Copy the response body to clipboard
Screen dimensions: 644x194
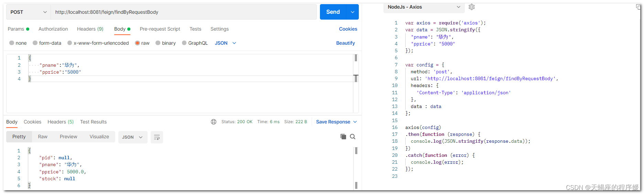coord(343,137)
